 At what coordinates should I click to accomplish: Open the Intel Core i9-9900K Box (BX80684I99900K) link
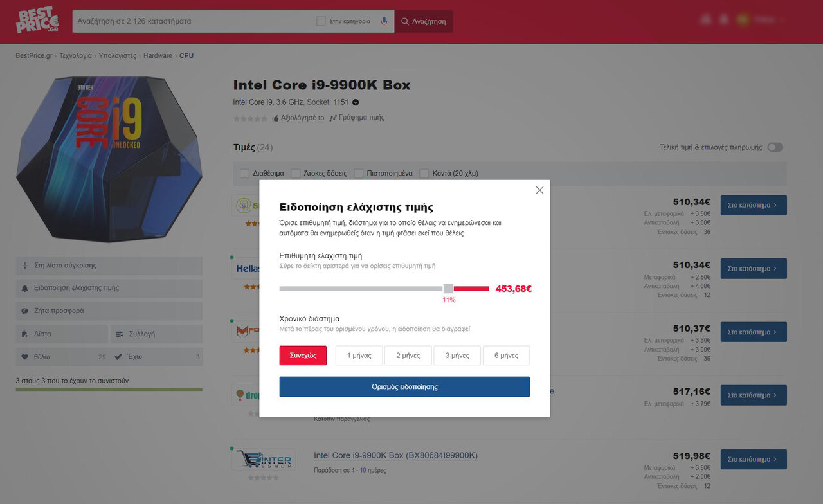click(x=395, y=456)
